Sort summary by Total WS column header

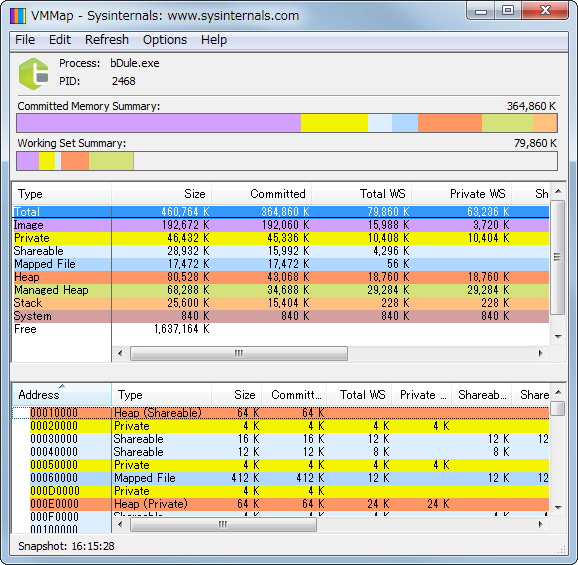click(362, 194)
